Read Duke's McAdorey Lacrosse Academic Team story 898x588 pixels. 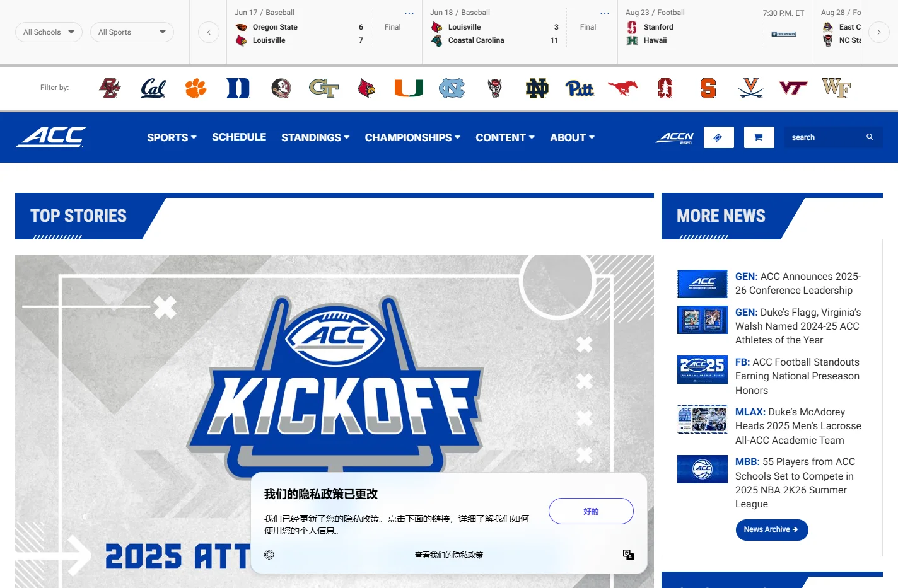(798, 426)
